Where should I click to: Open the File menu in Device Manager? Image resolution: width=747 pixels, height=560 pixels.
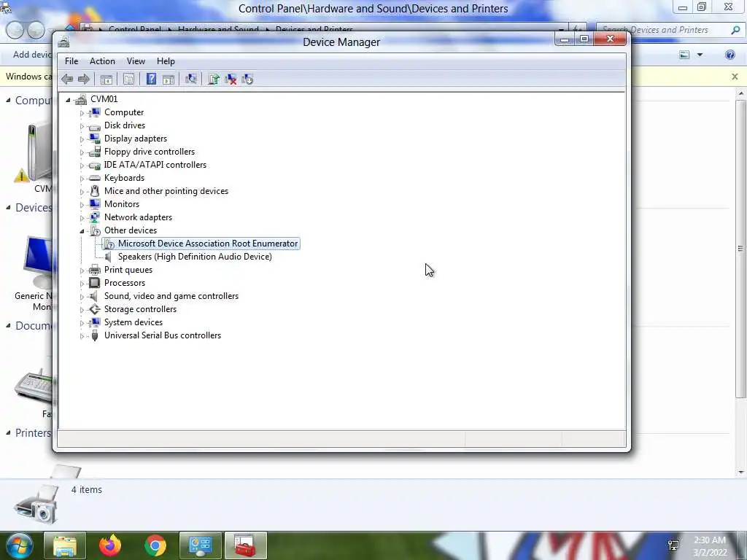point(71,61)
